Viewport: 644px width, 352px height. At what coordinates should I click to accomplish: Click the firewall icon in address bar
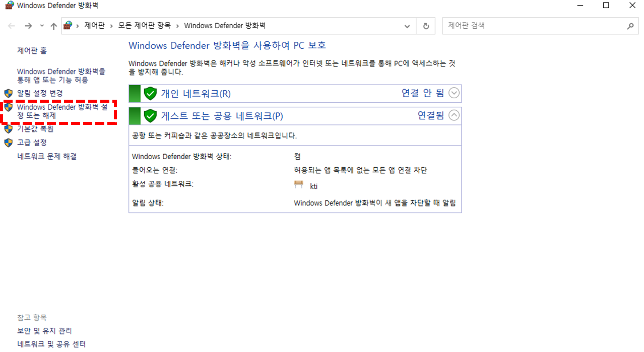click(68, 26)
